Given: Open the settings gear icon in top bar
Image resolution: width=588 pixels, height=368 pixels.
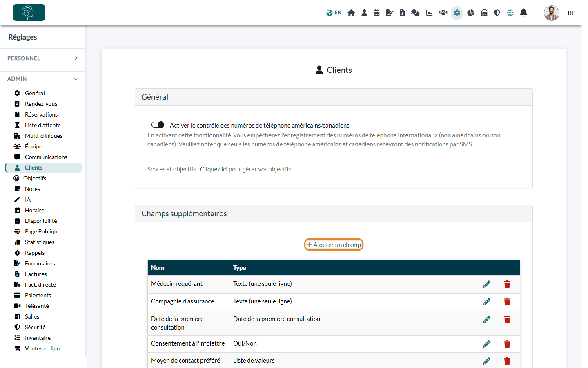Looking at the screenshot, I should pos(457,13).
